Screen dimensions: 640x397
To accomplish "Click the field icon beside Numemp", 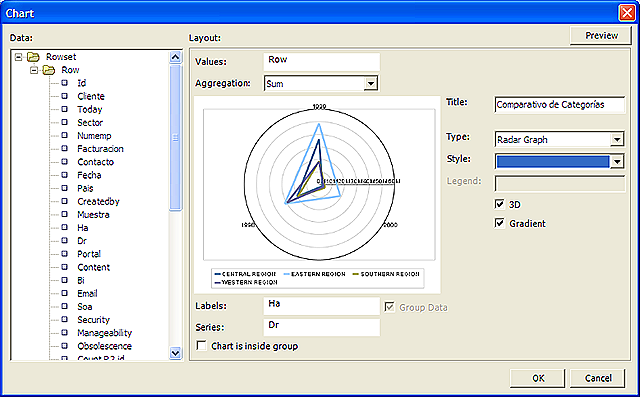I will [64, 135].
